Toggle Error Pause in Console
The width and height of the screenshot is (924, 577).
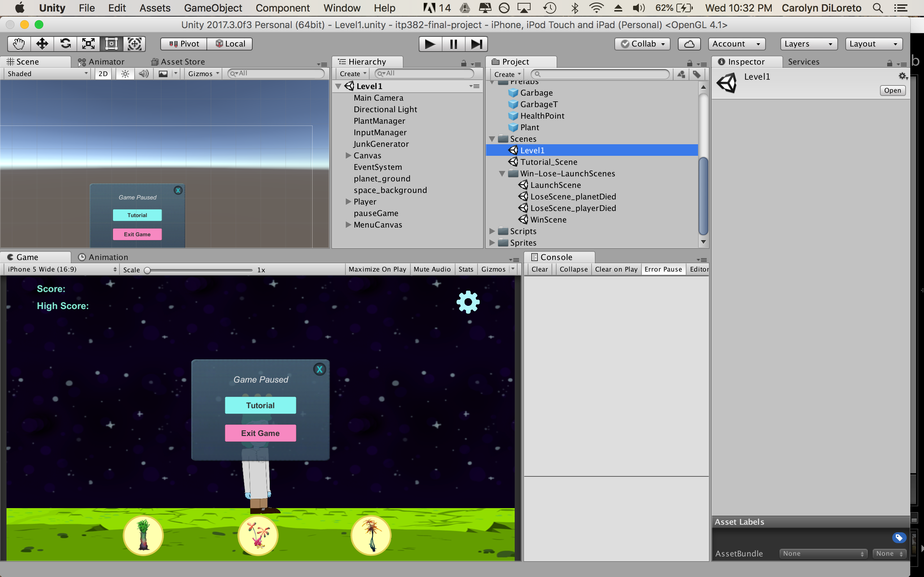pos(663,269)
